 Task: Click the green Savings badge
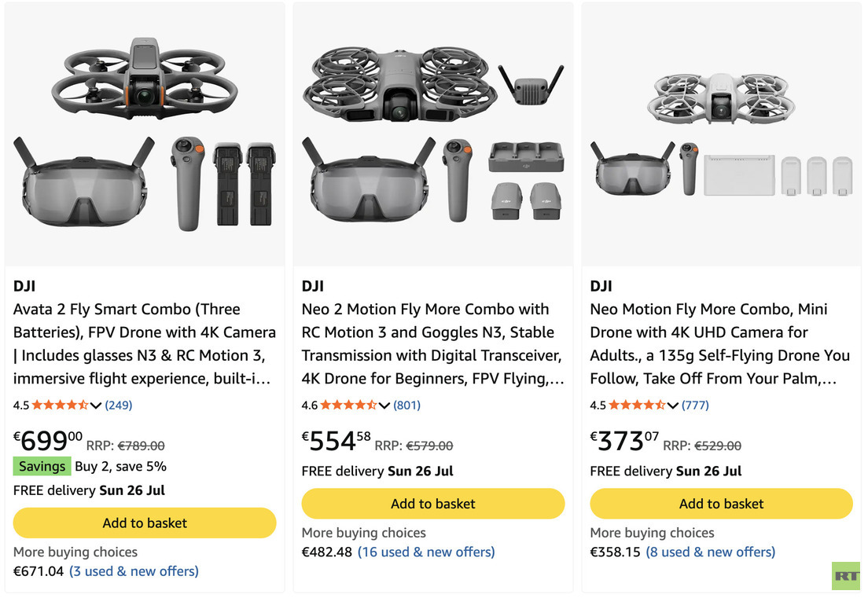42,466
